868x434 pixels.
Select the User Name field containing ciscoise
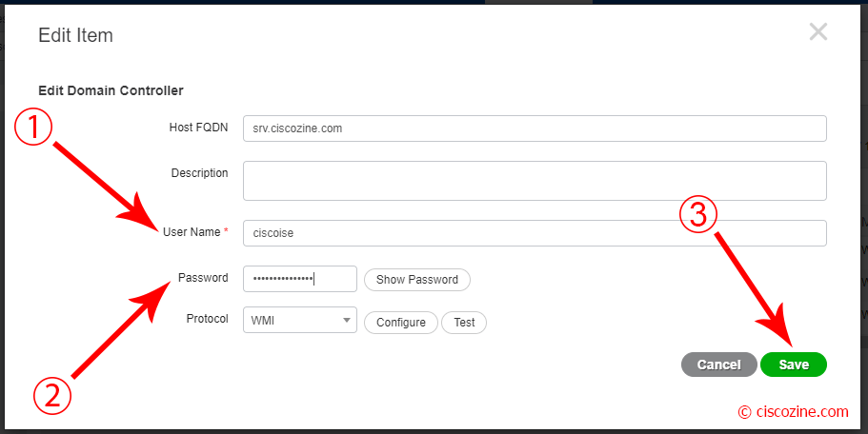[535, 233]
